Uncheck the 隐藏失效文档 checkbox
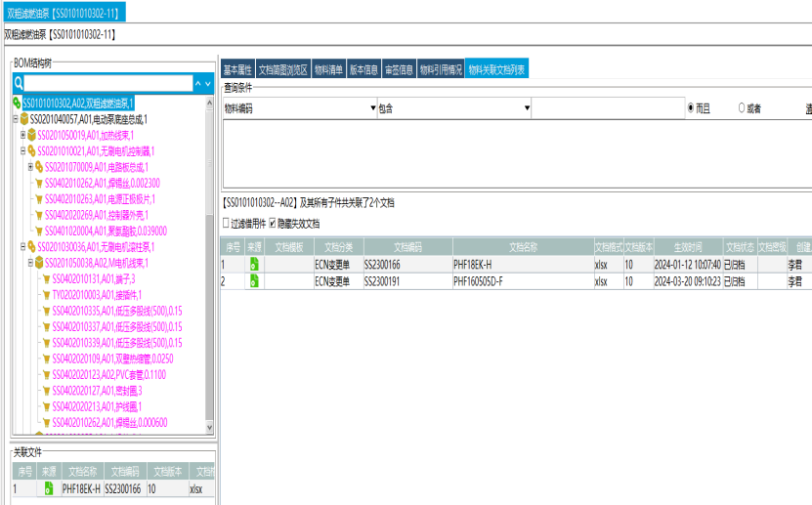This screenshot has height=505, width=812. coord(273,224)
